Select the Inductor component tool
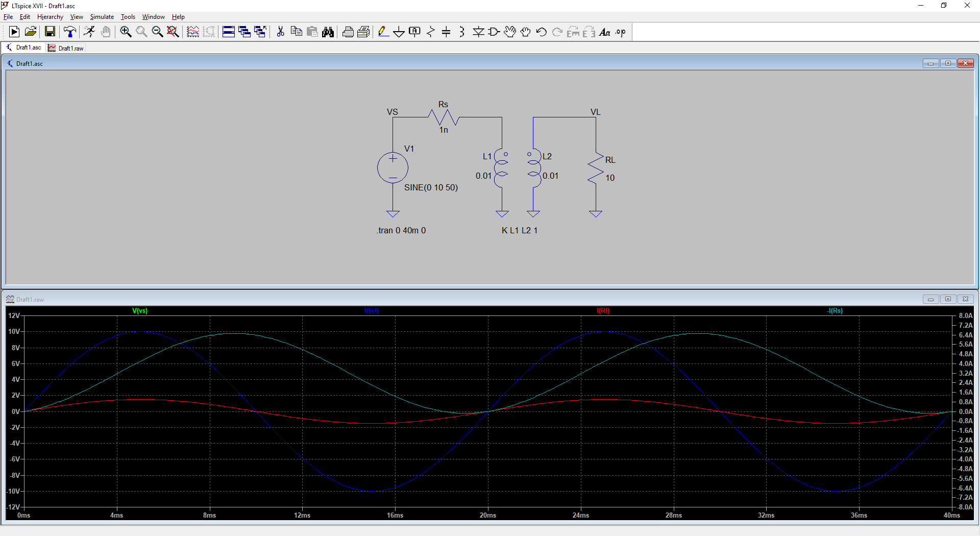The height and width of the screenshot is (536, 980). pyautogui.click(x=462, y=32)
